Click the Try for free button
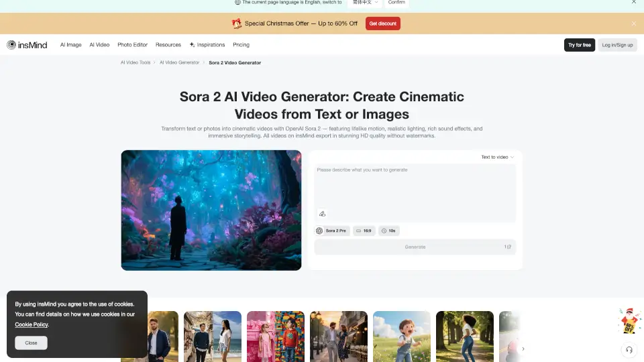The width and height of the screenshot is (644, 362). [579, 45]
